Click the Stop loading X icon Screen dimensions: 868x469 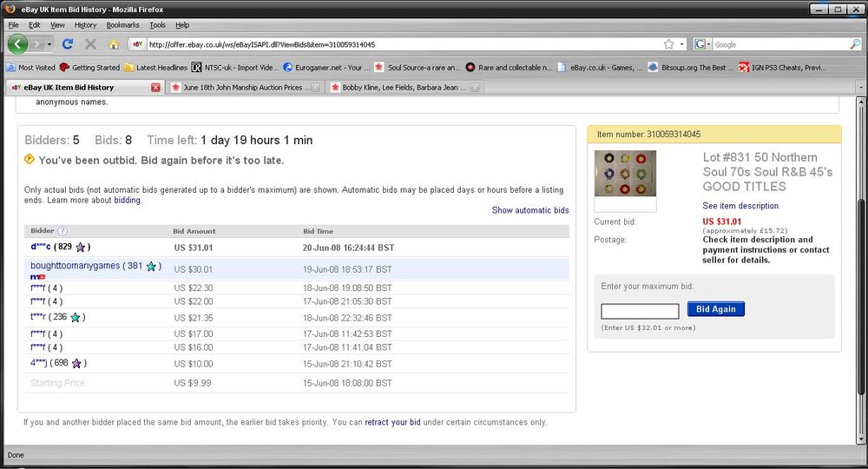(x=90, y=43)
